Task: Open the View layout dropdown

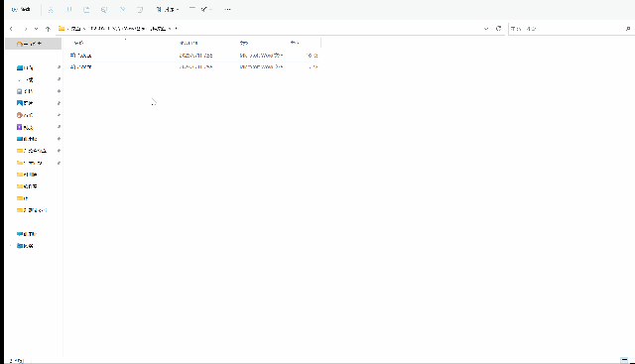Action: [x=200, y=9]
